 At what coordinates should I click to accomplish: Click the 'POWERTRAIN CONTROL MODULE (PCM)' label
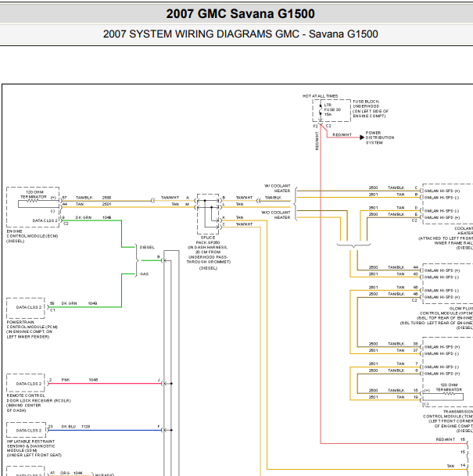pos(32,329)
